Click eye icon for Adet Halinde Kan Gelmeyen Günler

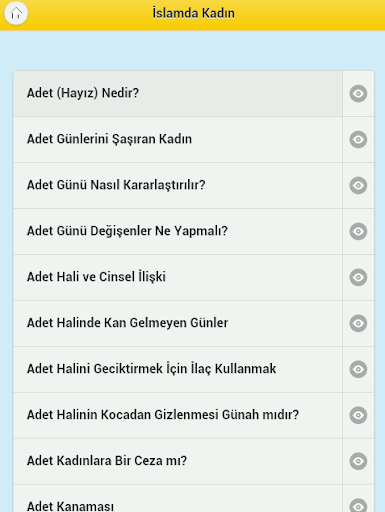[358, 323]
